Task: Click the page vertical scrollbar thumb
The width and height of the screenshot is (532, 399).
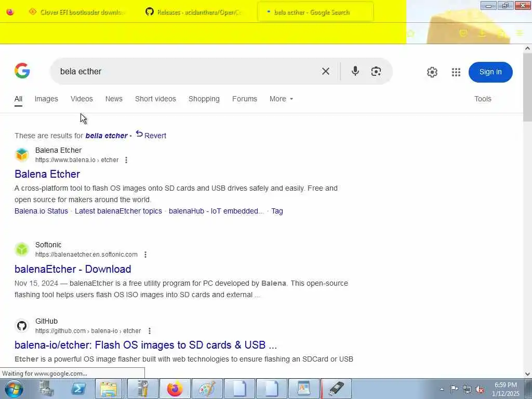Action: click(x=527, y=87)
